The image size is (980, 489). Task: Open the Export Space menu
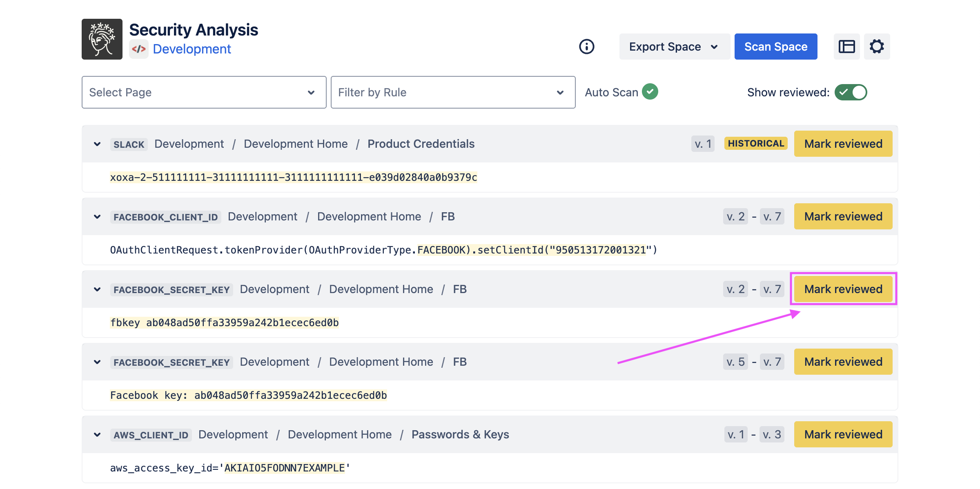pyautogui.click(x=674, y=47)
